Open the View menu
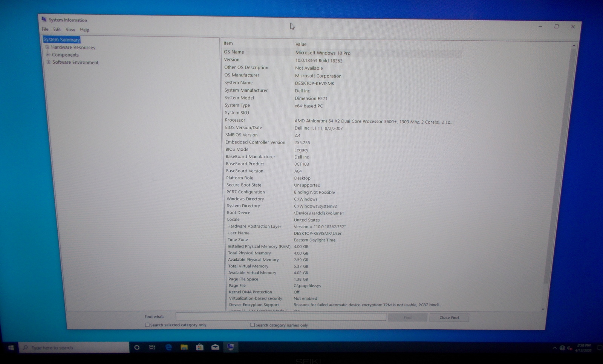 (70, 30)
